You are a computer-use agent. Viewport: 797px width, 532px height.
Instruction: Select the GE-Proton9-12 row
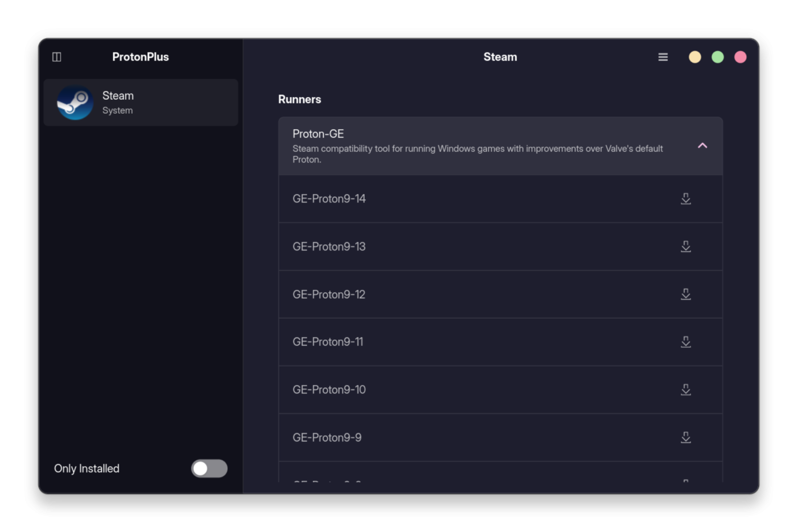pos(415,294)
